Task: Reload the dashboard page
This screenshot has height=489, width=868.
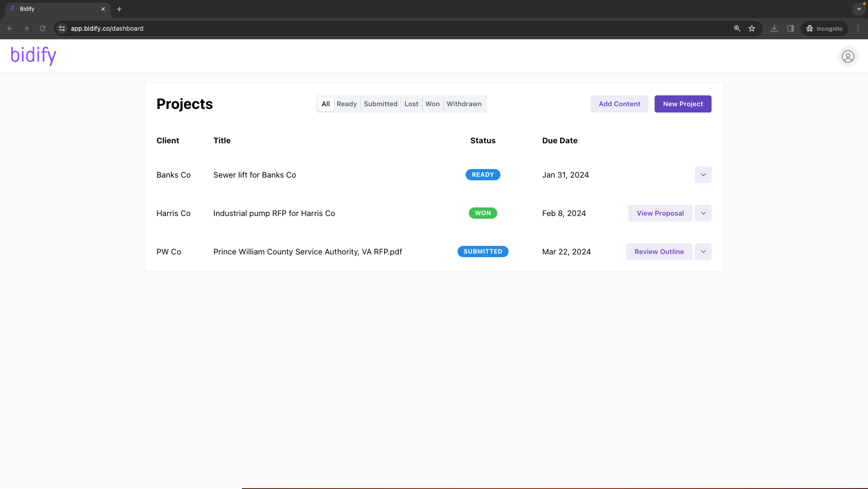Action: (x=42, y=28)
